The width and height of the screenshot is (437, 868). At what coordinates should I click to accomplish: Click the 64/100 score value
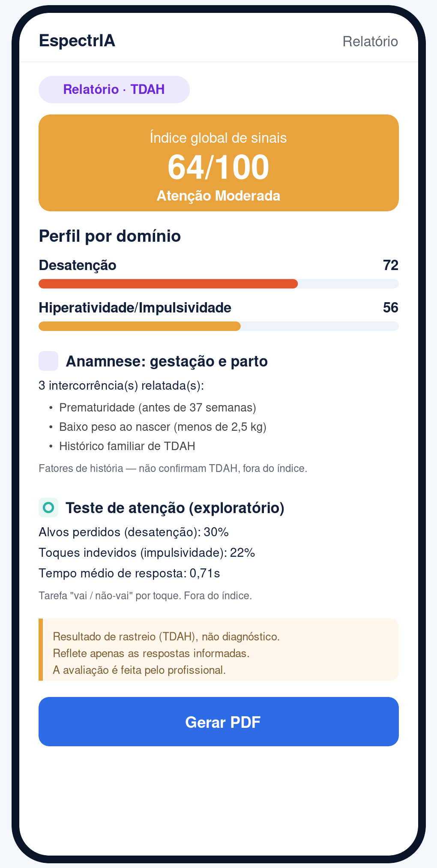coord(218,167)
